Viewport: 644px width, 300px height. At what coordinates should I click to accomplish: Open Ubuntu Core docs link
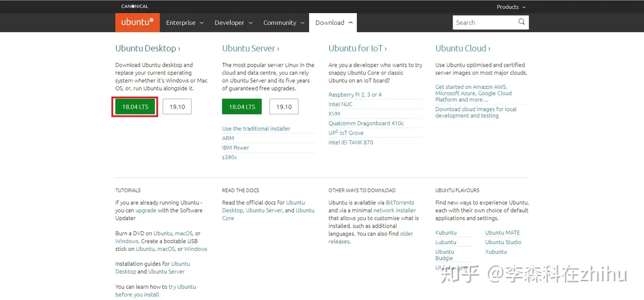[268, 214]
